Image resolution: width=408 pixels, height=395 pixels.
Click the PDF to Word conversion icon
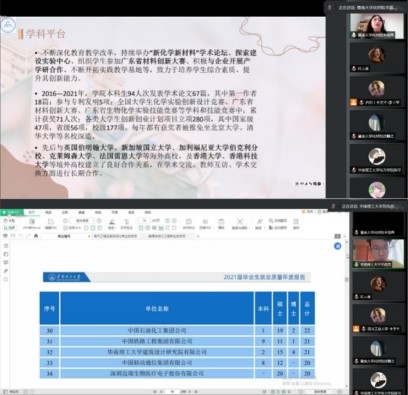point(32,224)
